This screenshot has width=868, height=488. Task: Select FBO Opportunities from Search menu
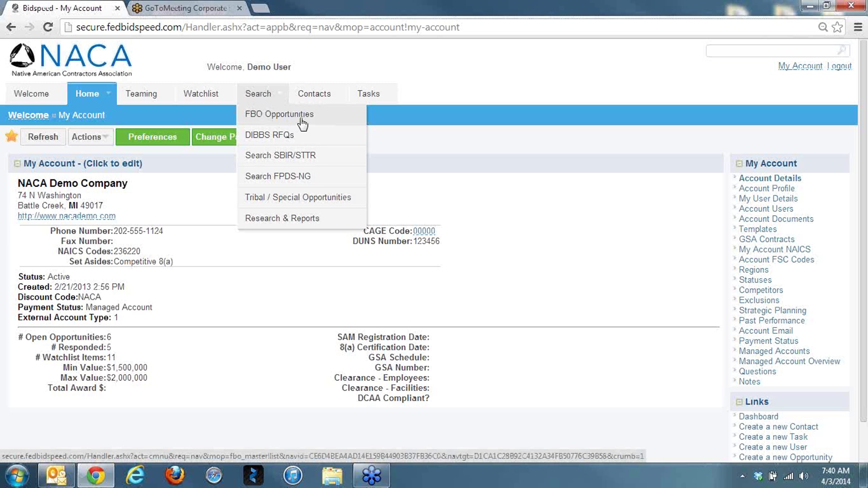279,114
